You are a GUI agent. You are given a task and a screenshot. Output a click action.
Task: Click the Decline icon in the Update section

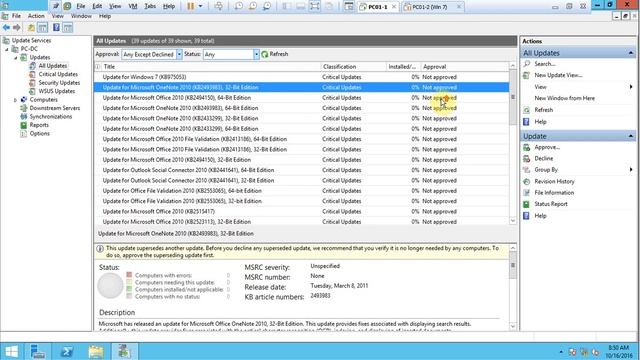click(527, 158)
